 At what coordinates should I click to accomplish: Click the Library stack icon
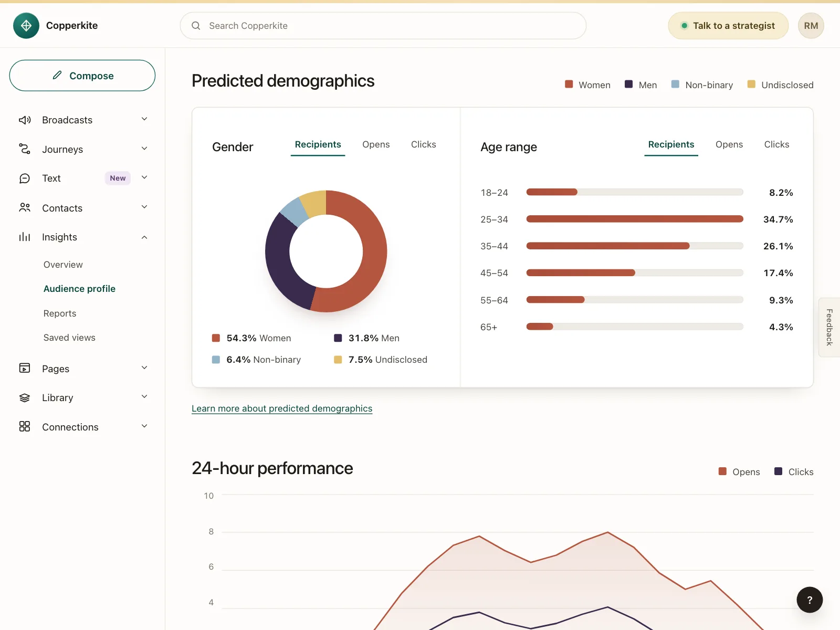coord(25,398)
